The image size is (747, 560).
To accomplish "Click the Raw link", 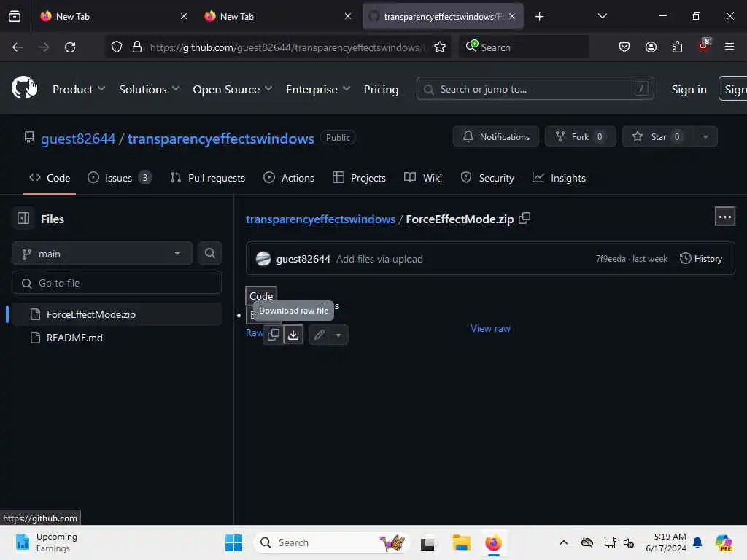I will pos(255,332).
